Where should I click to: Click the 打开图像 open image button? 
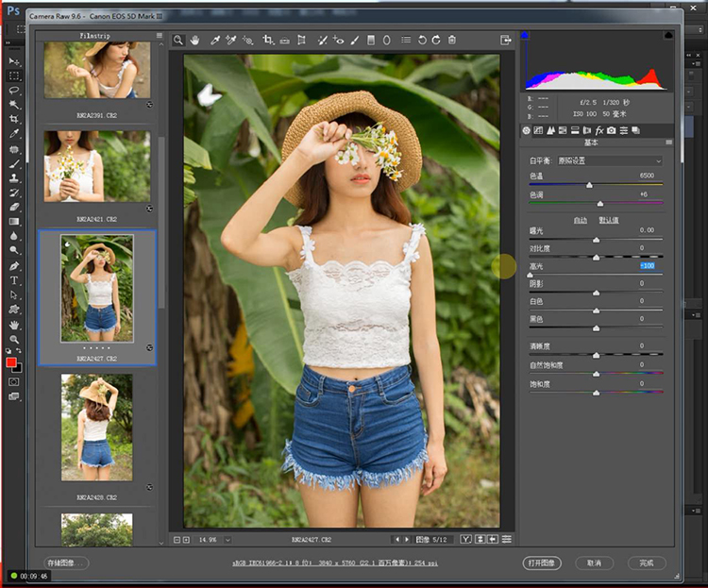click(542, 563)
